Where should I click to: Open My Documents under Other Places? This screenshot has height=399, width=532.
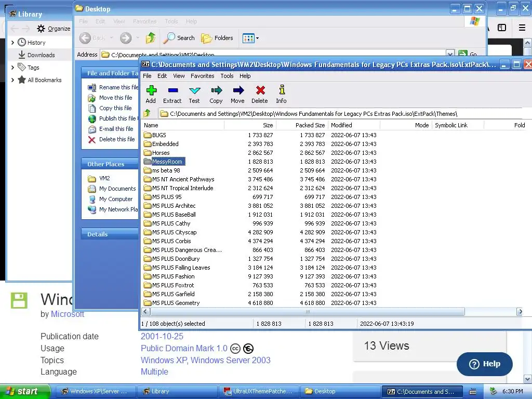117,189
